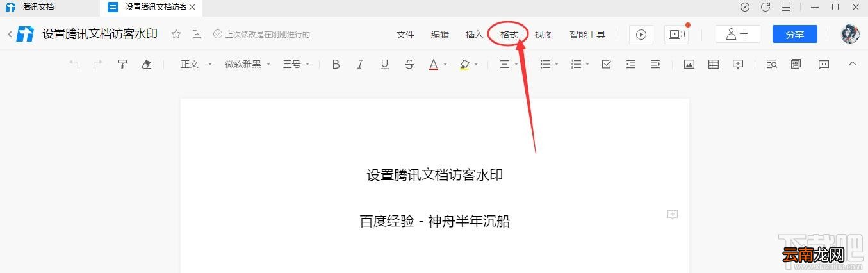The image size is (868, 273).
Task: Select the format painter tool
Action: point(122,64)
